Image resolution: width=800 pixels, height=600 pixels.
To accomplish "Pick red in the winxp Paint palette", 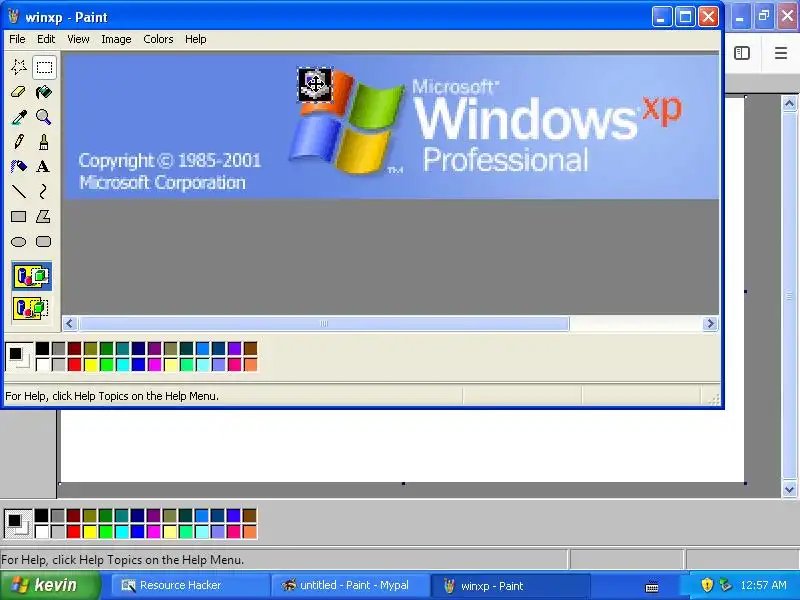I will click(x=74, y=364).
